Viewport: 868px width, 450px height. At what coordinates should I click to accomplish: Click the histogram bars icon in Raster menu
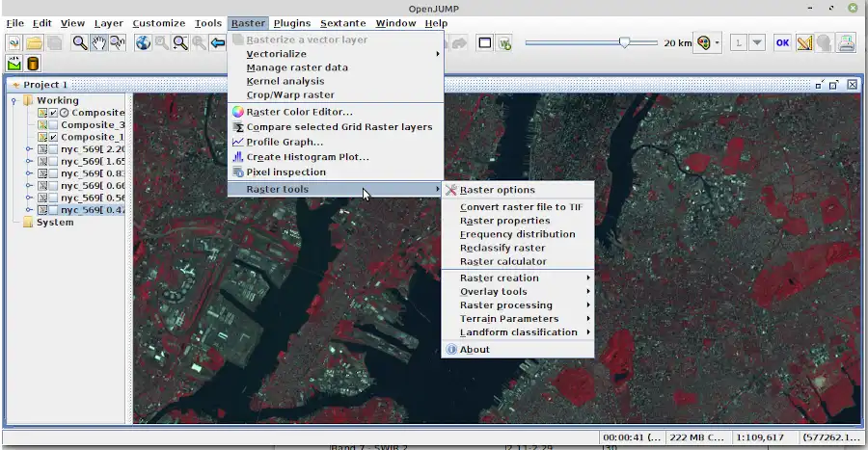tap(238, 157)
